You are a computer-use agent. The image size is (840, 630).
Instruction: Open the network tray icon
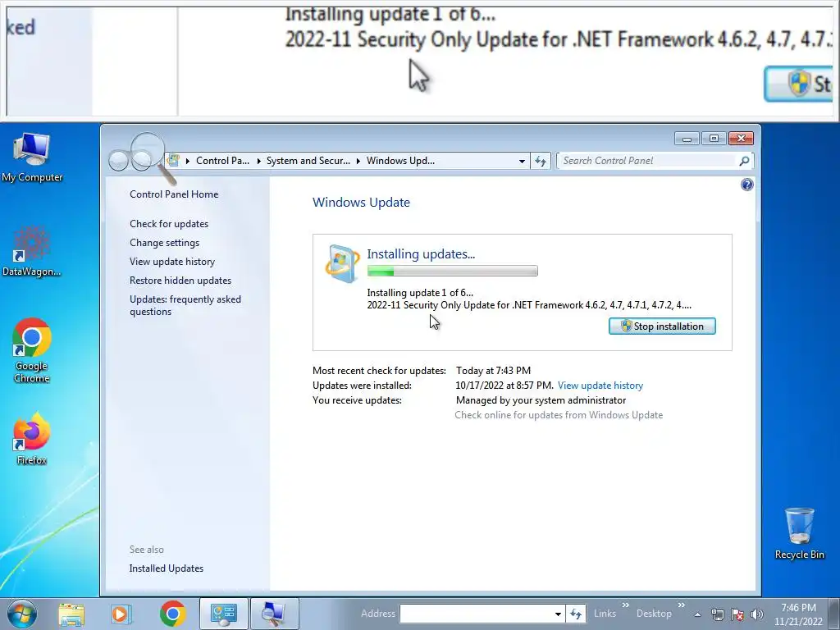(717, 615)
